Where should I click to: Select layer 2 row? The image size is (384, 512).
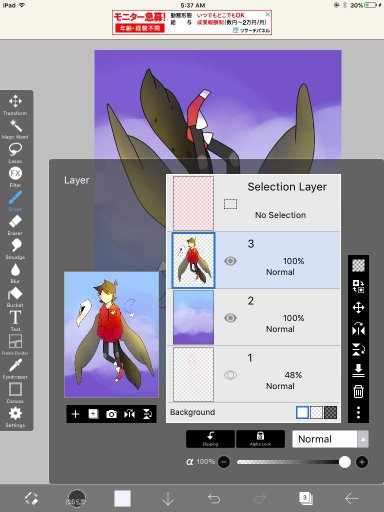point(253,317)
